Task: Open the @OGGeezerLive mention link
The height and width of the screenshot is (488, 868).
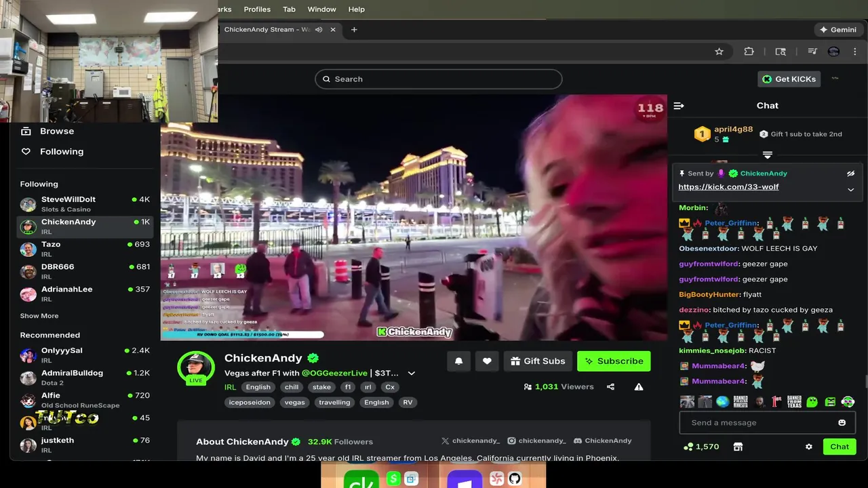Action: tap(334, 373)
